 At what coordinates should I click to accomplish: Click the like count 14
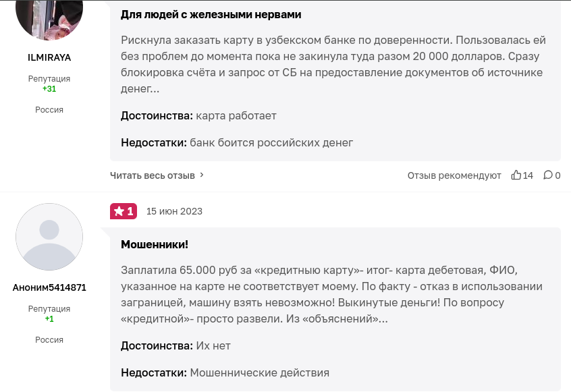pyautogui.click(x=528, y=175)
